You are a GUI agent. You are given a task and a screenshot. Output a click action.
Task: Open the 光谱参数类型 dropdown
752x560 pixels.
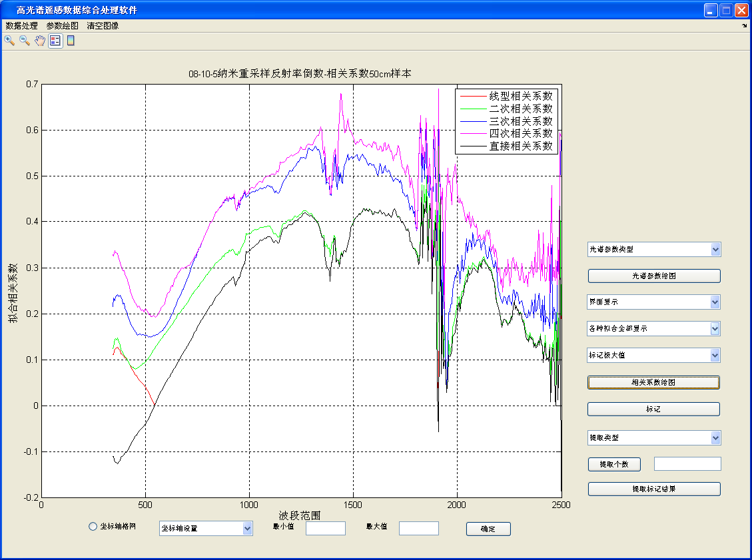pyautogui.click(x=653, y=250)
